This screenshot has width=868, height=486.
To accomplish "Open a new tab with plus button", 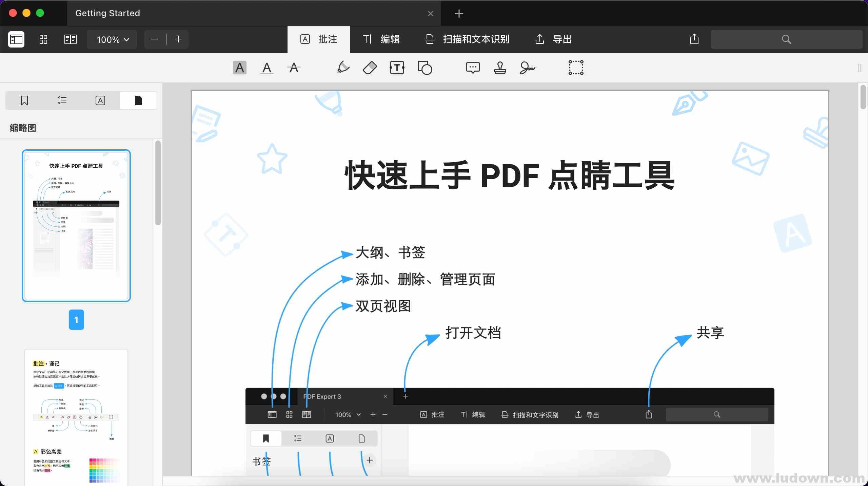I will click(x=459, y=14).
